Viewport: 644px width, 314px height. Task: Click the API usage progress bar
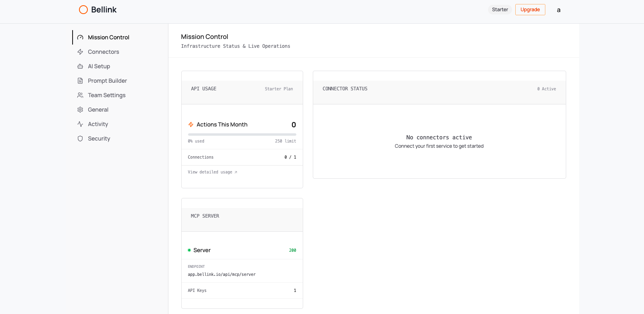coord(242,135)
